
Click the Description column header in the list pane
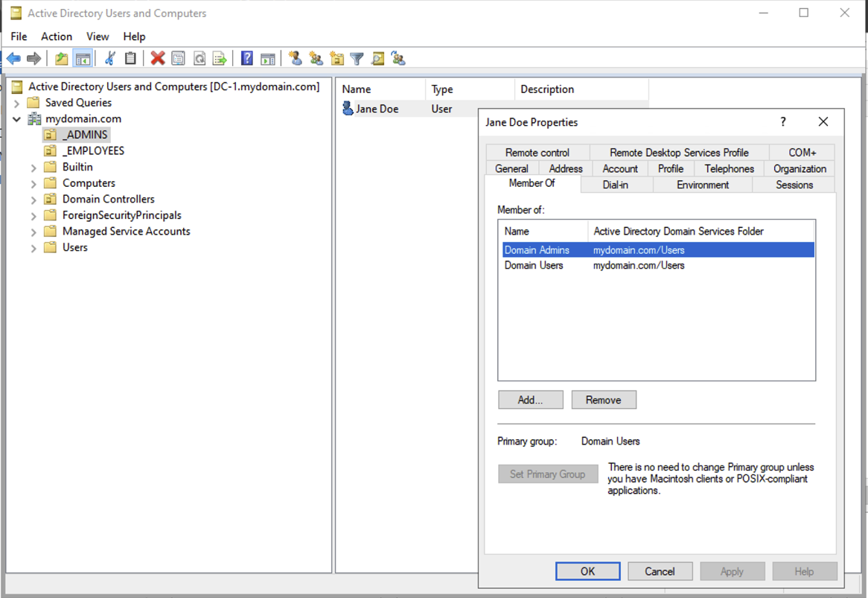click(x=581, y=89)
